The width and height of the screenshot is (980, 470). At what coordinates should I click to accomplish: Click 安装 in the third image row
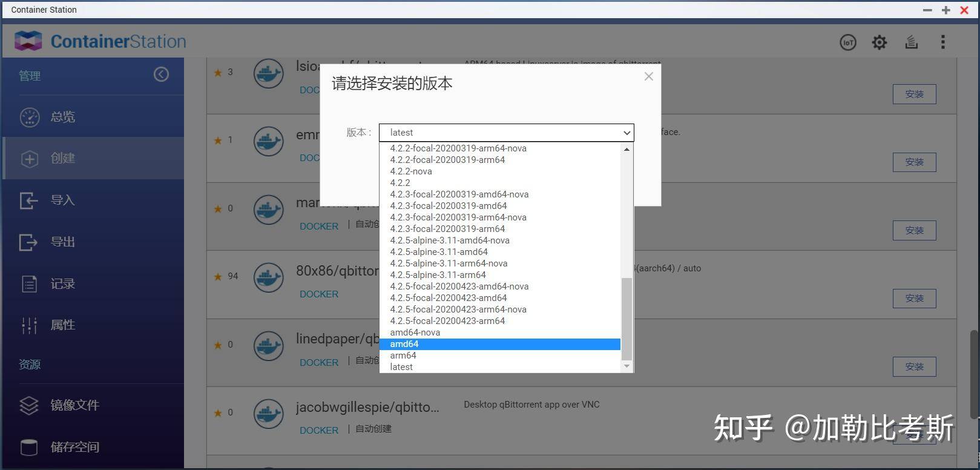915,231
